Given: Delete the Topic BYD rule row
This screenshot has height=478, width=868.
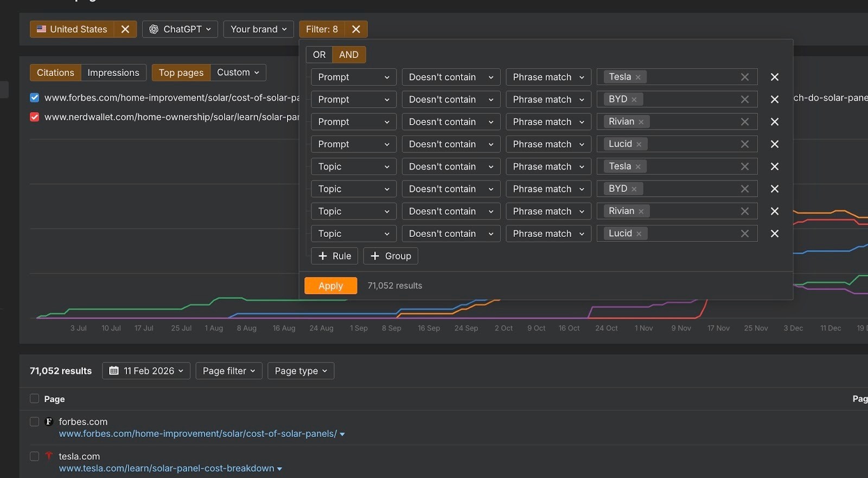Looking at the screenshot, I should tap(775, 189).
